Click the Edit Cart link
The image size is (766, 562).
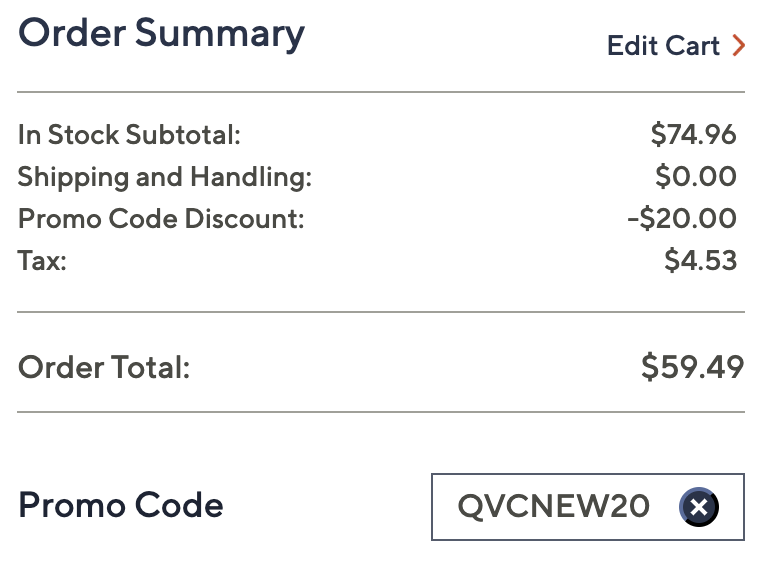[x=663, y=46]
